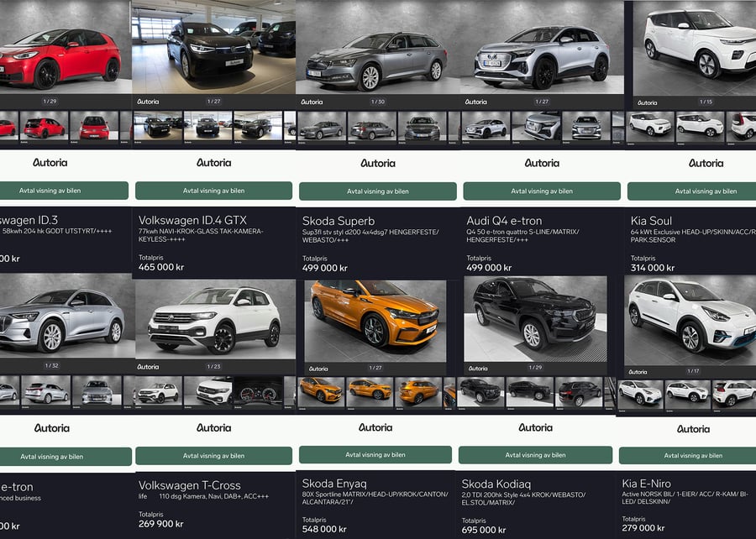Click the '279 000 kr' total price

pos(643,528)
